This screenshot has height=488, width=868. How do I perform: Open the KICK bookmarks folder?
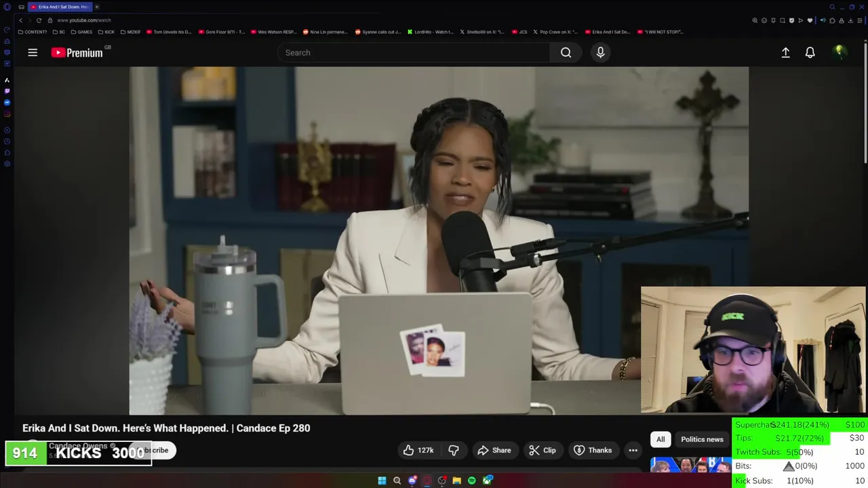106,32
